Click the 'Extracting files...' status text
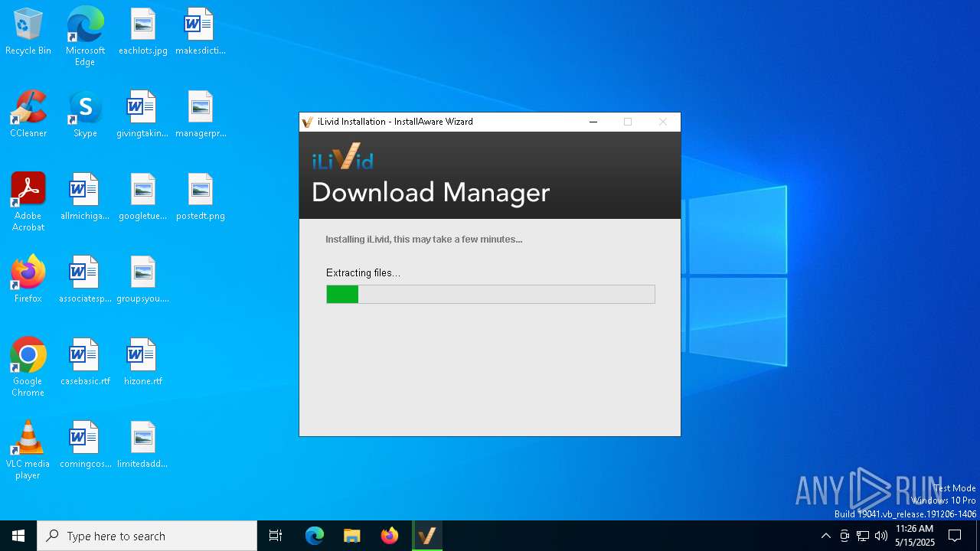The image size is (980, 551). coord(363,273)
